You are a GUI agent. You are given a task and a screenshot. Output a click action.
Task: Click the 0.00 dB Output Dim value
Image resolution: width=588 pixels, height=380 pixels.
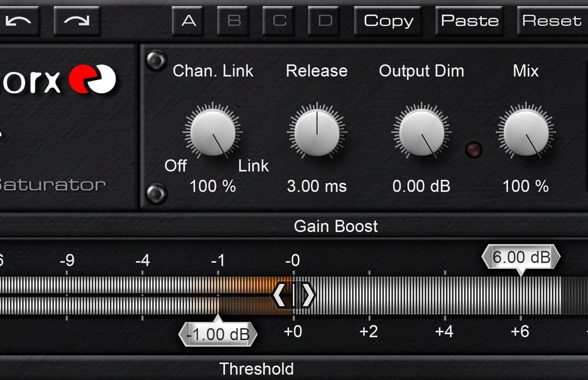[421, 186]
